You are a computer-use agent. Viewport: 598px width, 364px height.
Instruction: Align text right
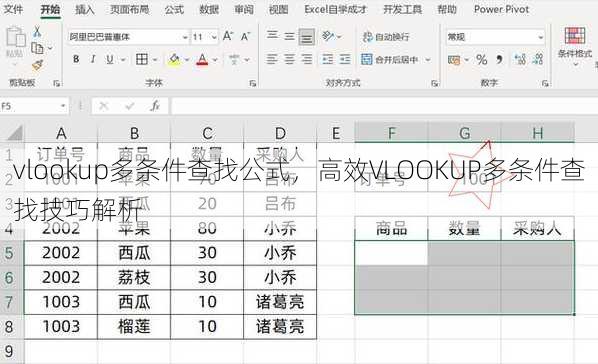tap(307, 60)
